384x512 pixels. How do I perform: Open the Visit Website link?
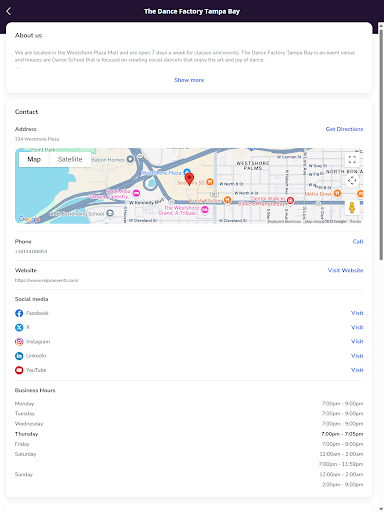[x=345, y=270]
